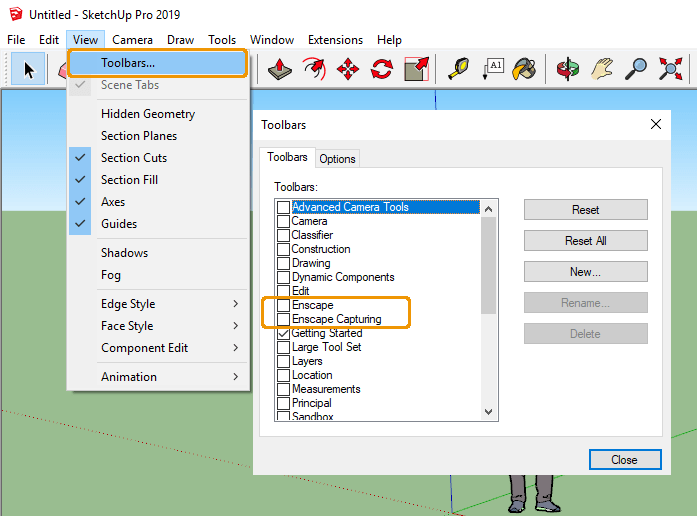Screen dimensions: 697x516
Task: Enable the Camera toolbar checkbox
Action: [x=283, y=221]
